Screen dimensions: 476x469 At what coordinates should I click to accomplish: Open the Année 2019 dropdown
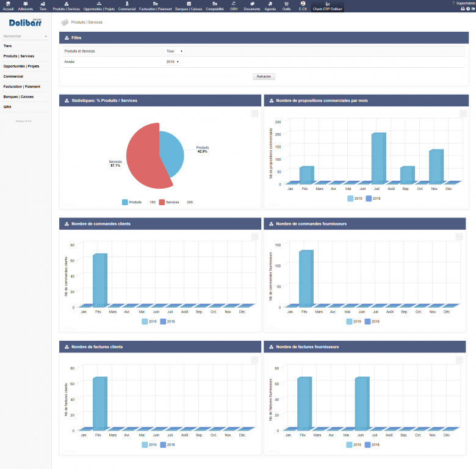(173, 62)
